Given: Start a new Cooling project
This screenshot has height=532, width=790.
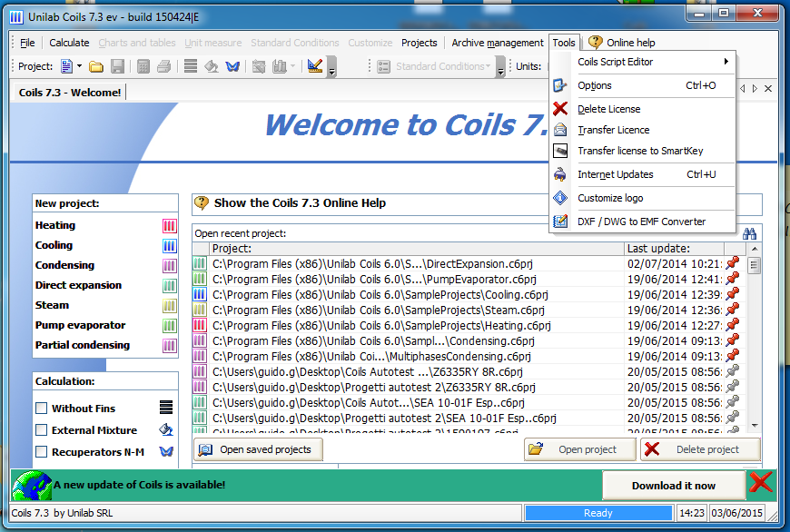Looking at the screenshot, I should pyautogui.click(x=54, y=245).
